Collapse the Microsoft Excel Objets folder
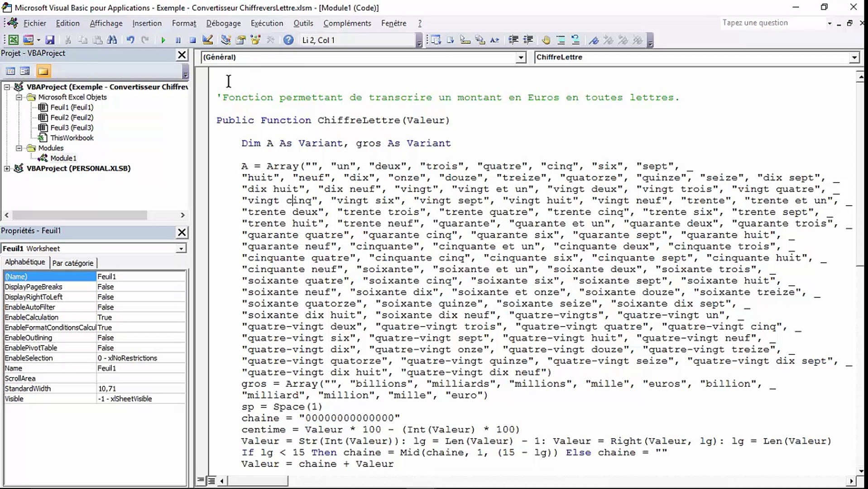Viewport: 868px width, 489px height. 19,97
